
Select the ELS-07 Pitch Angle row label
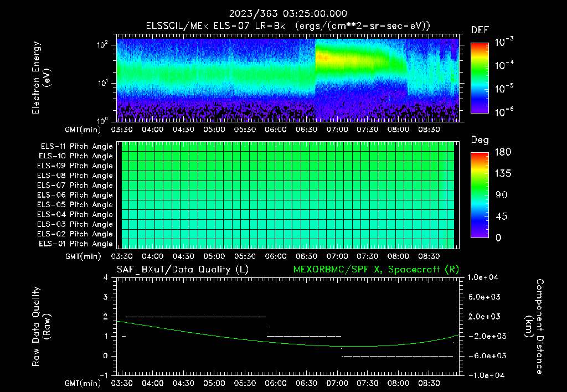(x=75, y=185)
